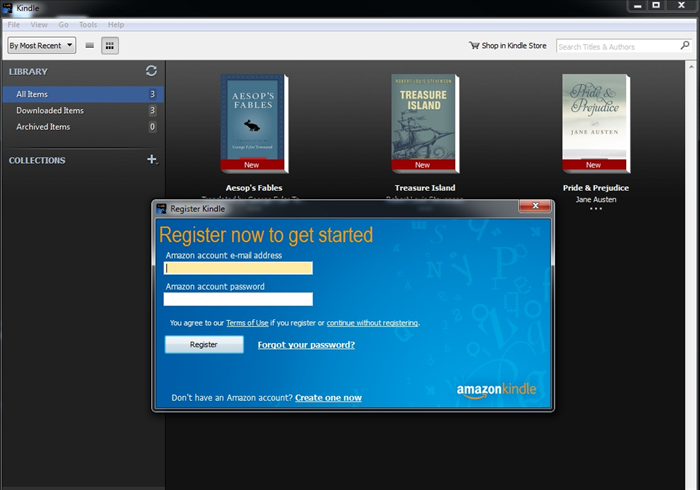This screenshot has width=700, height=490.
Task: Open Shop in Kindle Store
Action: 508,46
